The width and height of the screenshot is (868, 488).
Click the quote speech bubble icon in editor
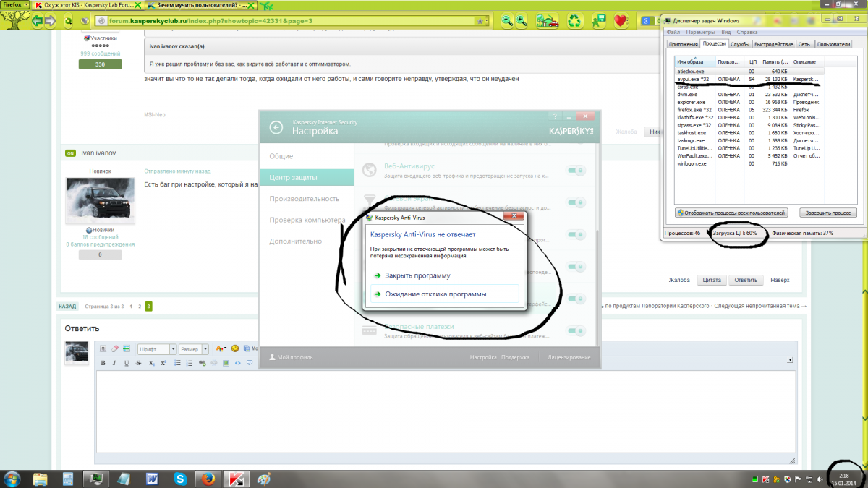point(250,362)
